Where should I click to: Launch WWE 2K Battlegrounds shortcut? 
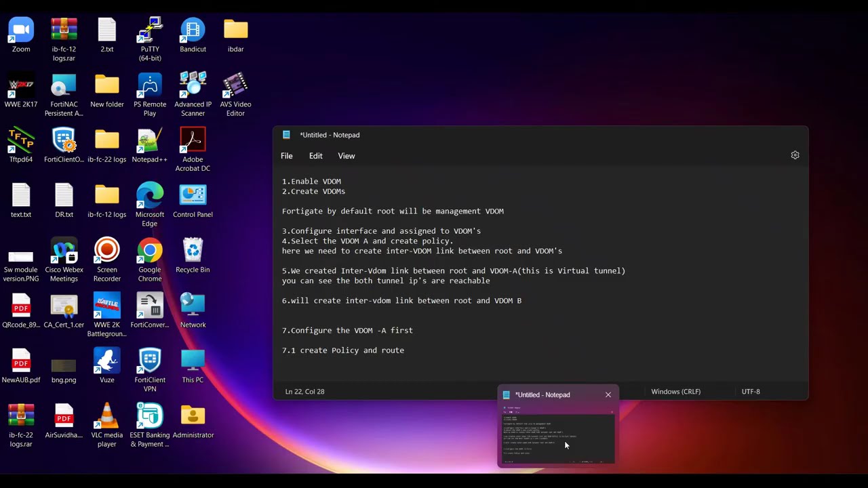click(107, 315)
